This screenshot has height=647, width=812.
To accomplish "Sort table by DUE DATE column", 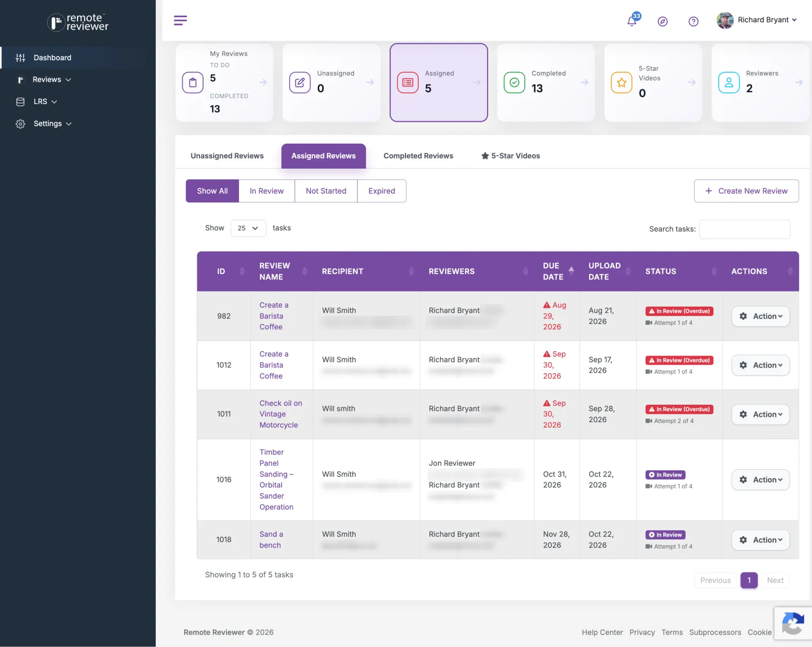I will point(557,272).
